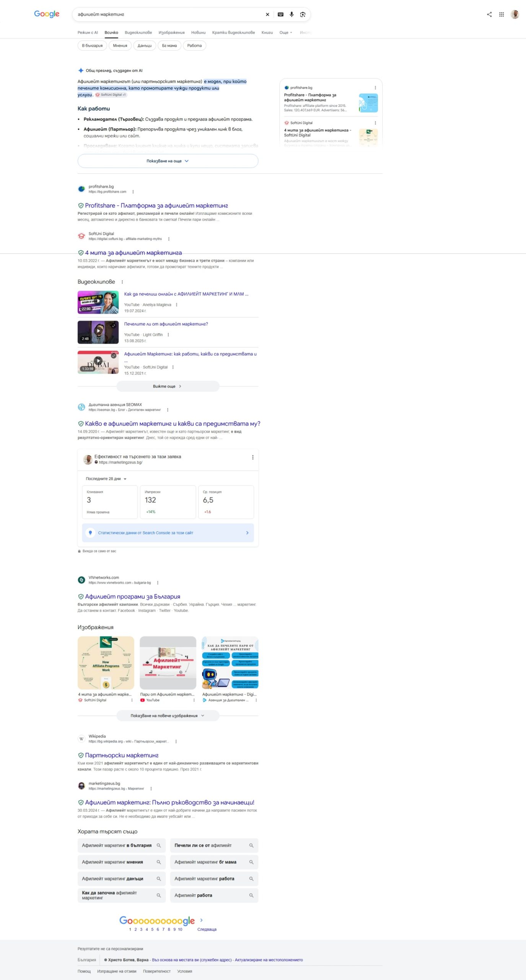The height and width of the screenshot is (980, 526).
Task: Go to the Google logo homepage
Action: point(47,14)
